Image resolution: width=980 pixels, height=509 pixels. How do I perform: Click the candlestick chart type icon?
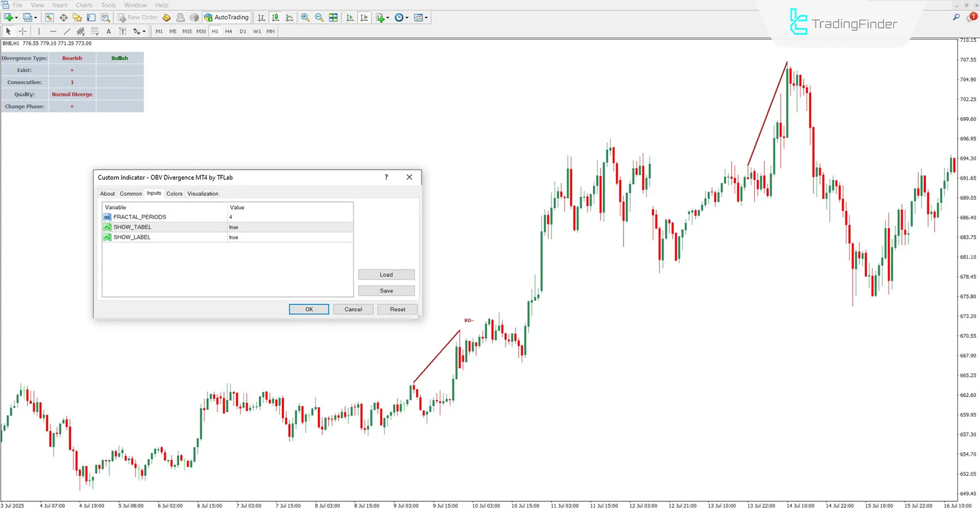click(x=275, y=17)
